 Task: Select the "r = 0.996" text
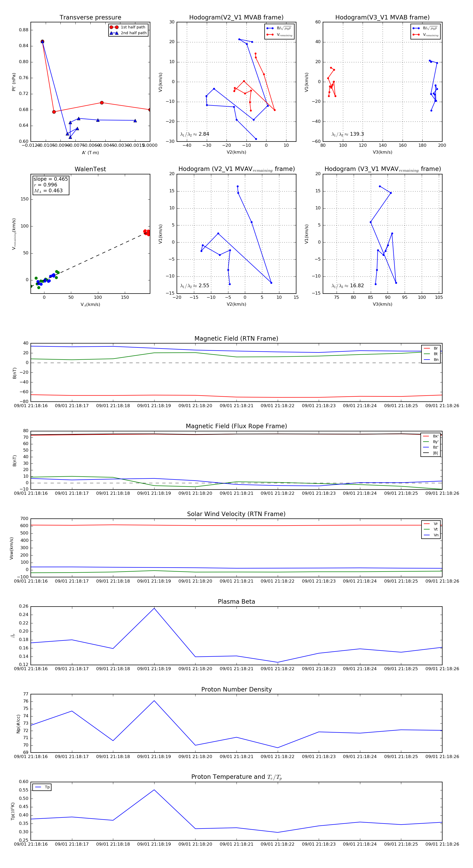click(45, 185)
